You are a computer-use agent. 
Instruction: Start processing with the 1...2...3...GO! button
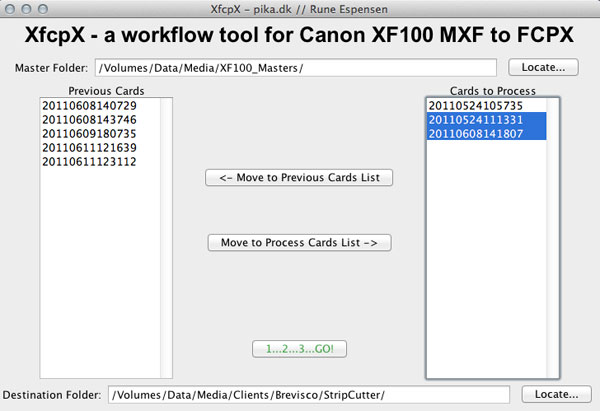300,349
